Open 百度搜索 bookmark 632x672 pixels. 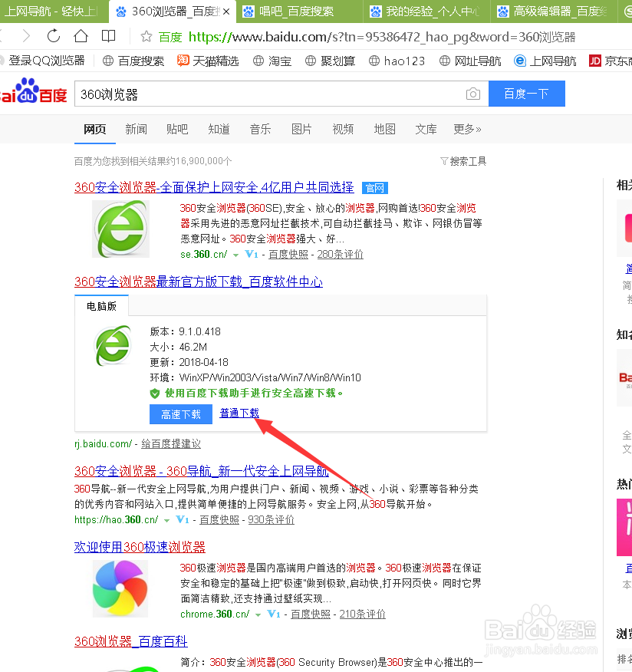coord(133,61)
